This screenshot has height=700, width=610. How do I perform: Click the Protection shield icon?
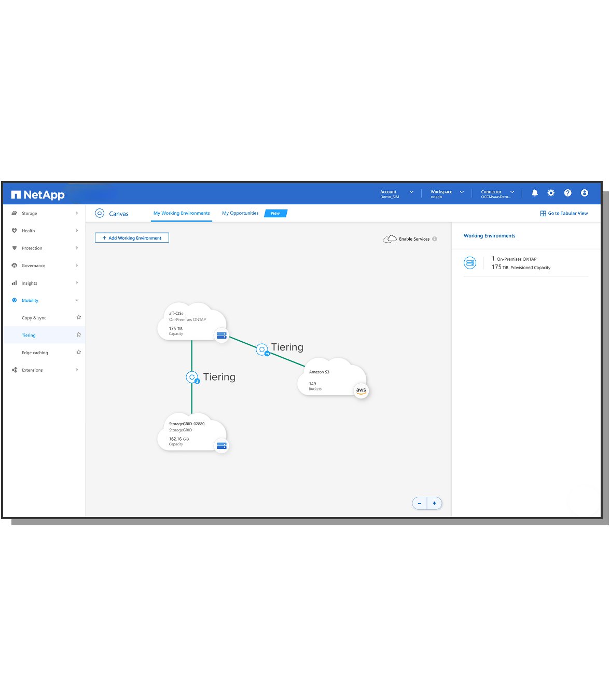(15, 248)
